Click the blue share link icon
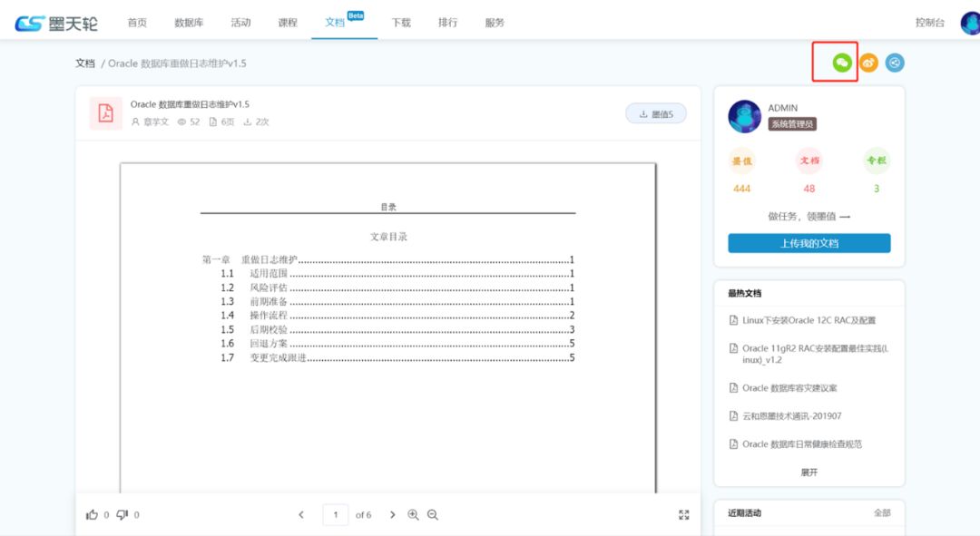Screen dimensions: 980x536 (x=895, y=63)
